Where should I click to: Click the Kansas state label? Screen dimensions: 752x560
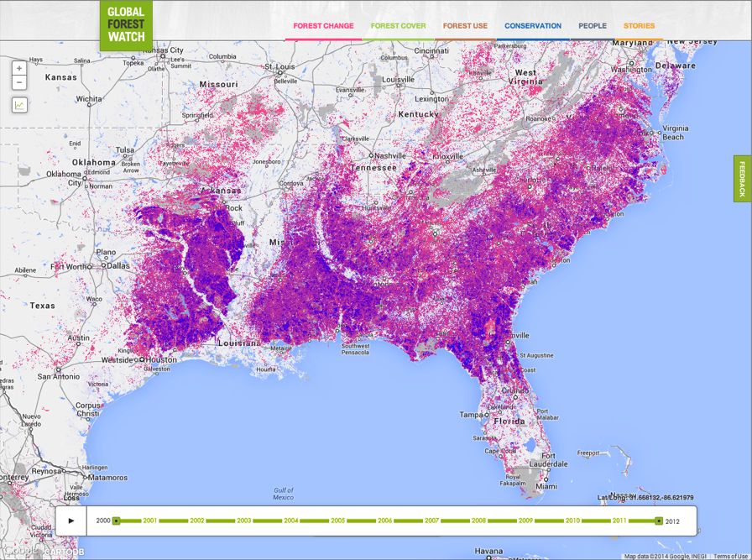pyautogui.click(x=61, y=77)
